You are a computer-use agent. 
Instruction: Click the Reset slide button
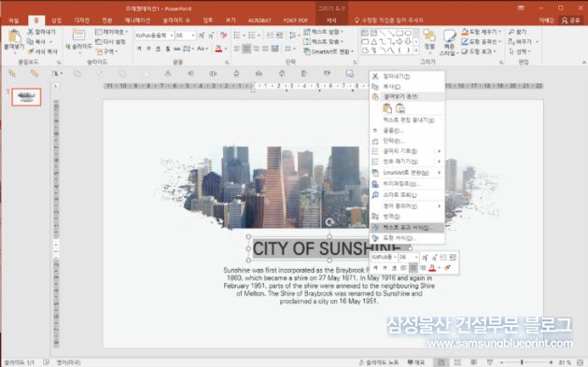point(110,41)
